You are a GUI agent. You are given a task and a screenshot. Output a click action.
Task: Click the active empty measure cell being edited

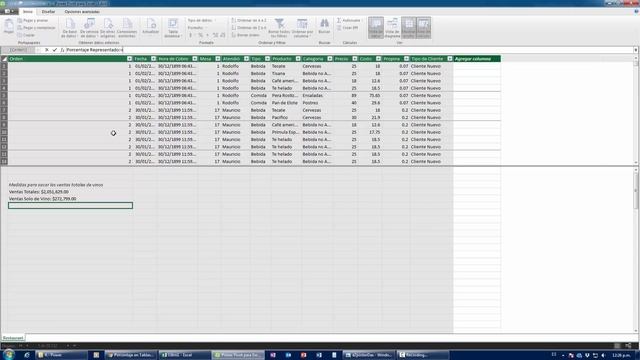click(x=70, y=205)
